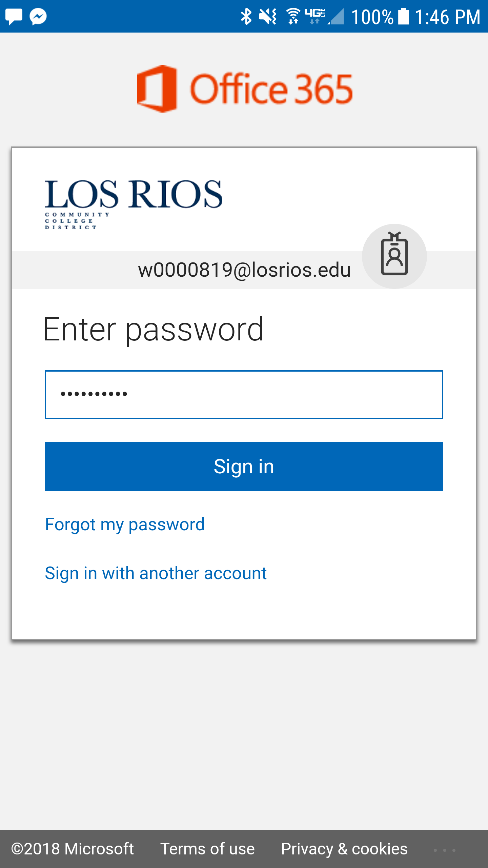Tap the muted vibrate status icon

coord(268,16)
